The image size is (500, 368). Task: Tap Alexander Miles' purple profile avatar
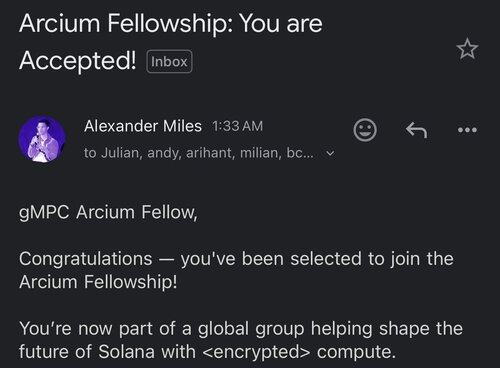click(x=42, y=139)
